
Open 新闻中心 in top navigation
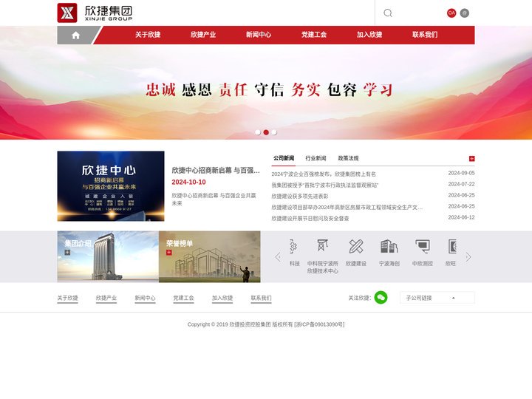(259, 35)
